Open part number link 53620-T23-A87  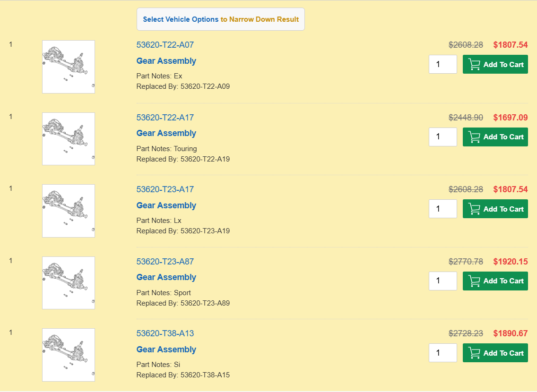click(165, 262)
